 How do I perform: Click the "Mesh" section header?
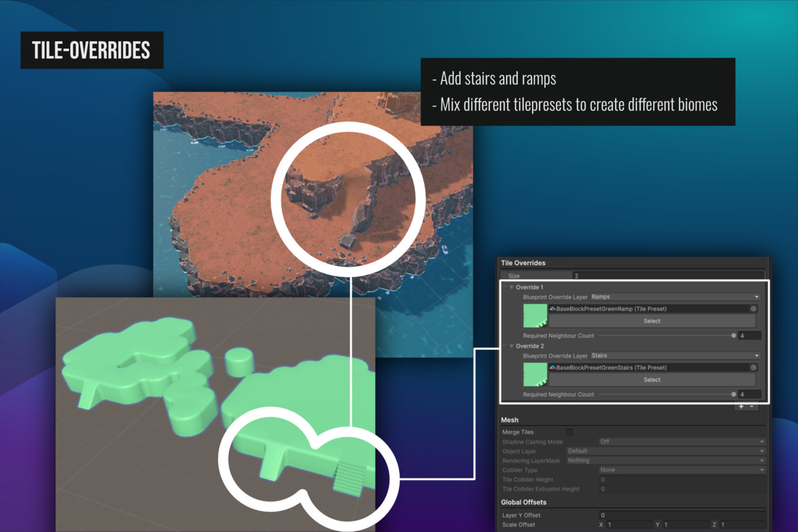pos(509,420)
